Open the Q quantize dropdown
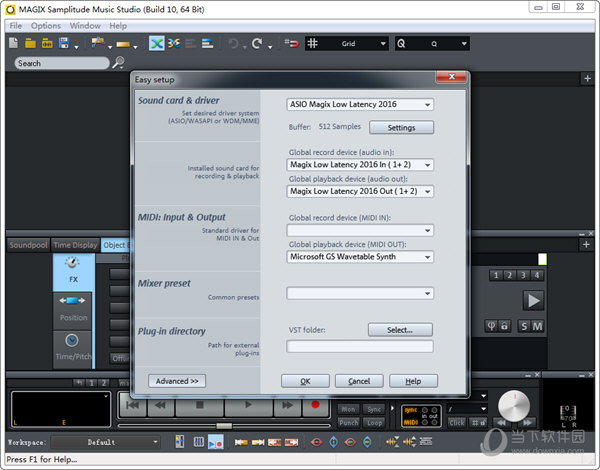Image resolution: width=600 pixels, height=470 pixels. (x=432, y=43)
